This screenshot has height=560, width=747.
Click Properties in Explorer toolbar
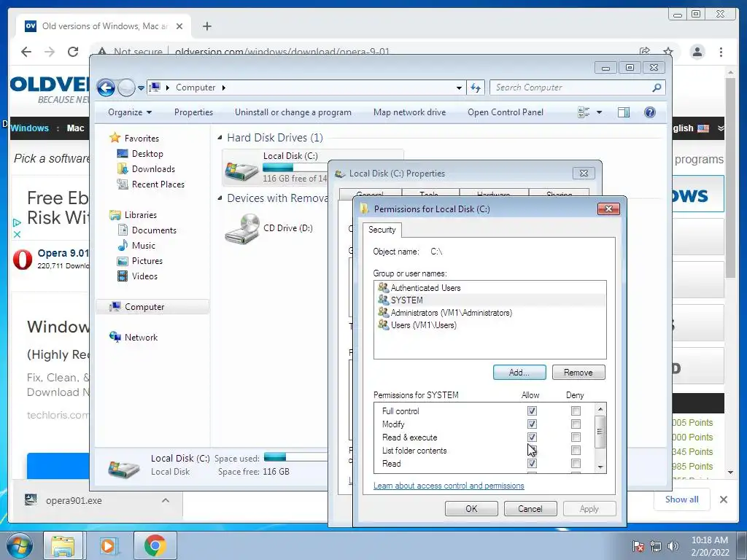point(193,112)
